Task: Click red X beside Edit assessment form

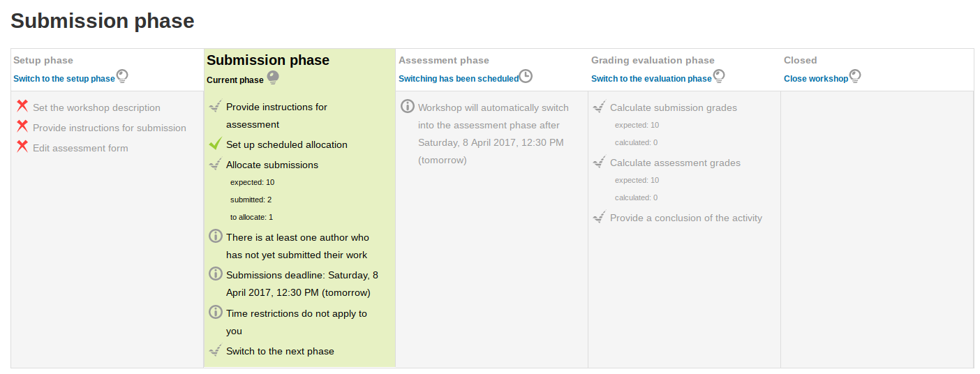Action: point(22,147)
